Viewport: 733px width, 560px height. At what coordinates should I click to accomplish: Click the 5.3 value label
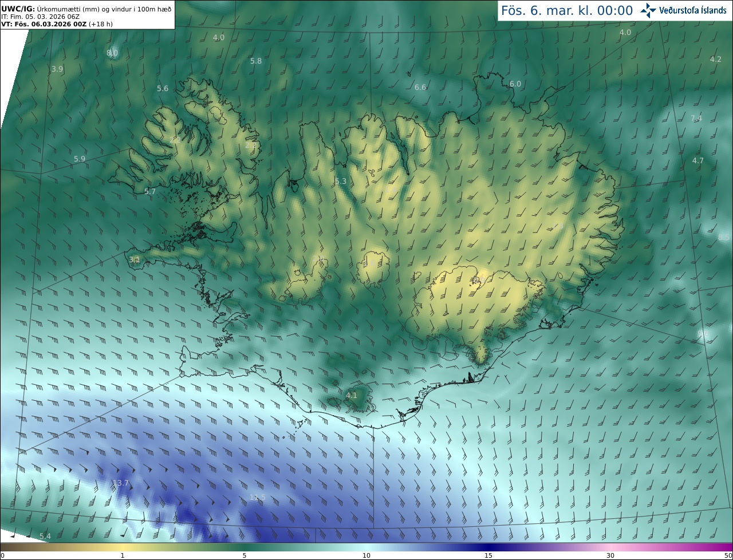point(341,181)
